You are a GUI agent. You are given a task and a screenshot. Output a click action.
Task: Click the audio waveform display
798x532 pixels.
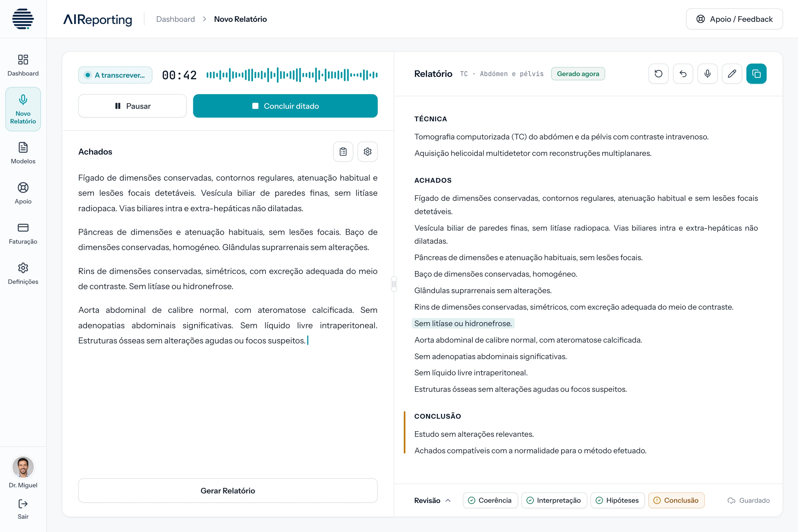292,75
